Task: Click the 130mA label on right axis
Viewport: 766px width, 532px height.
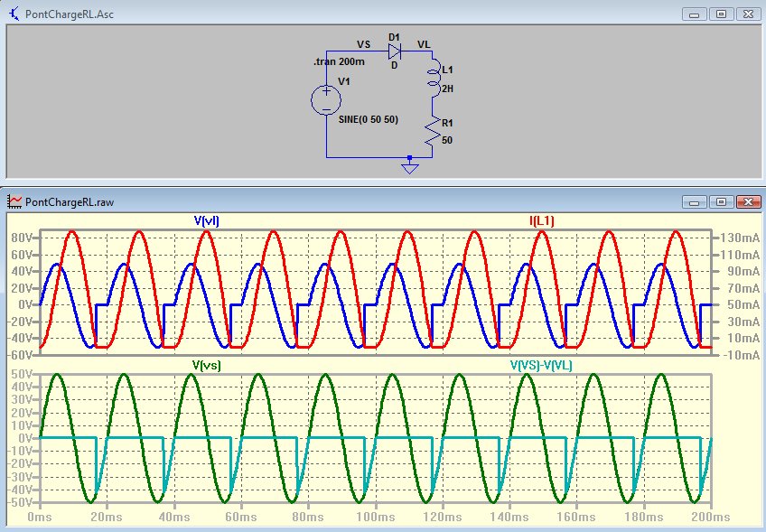Action: click(740, 238)
